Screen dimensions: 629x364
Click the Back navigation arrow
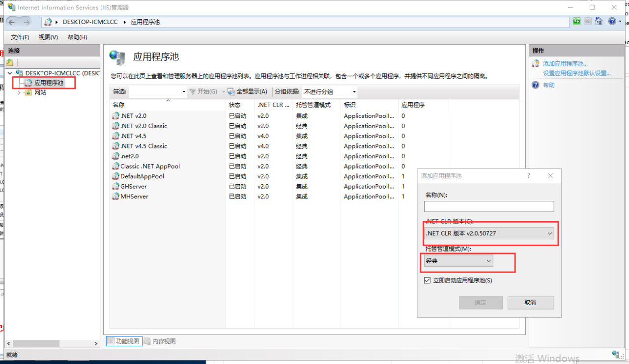tap(12, 22)
